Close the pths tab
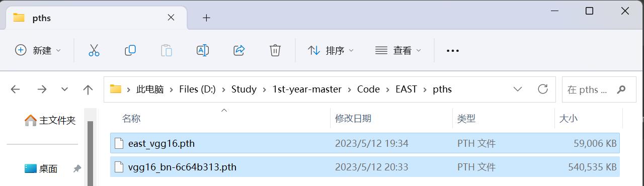Viewport: 644px width, 186px height. 171,17
